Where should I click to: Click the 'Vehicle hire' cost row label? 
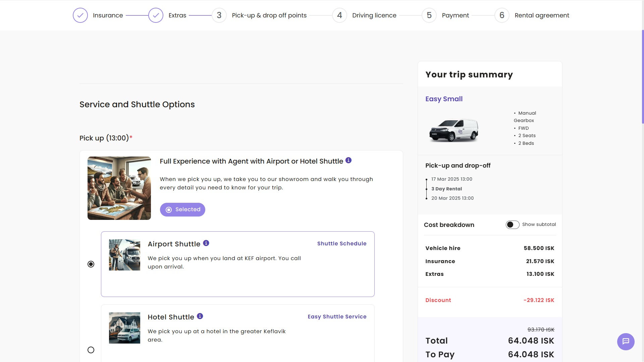[x=443, y=248]
